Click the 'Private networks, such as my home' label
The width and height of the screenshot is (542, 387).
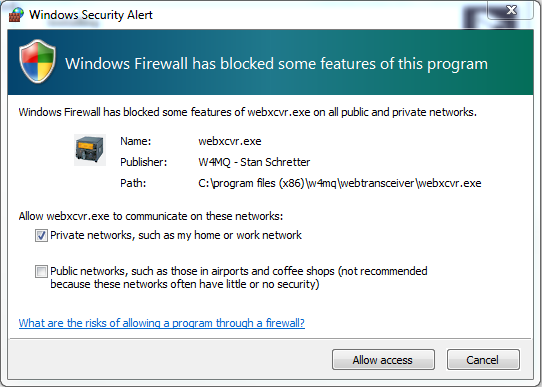tap(176, 235)
